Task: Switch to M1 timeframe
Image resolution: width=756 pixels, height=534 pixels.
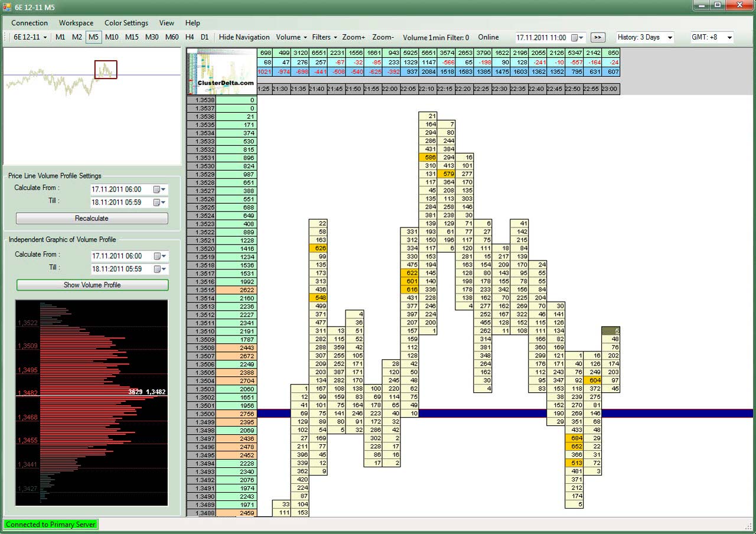Action: coord(60,37)
